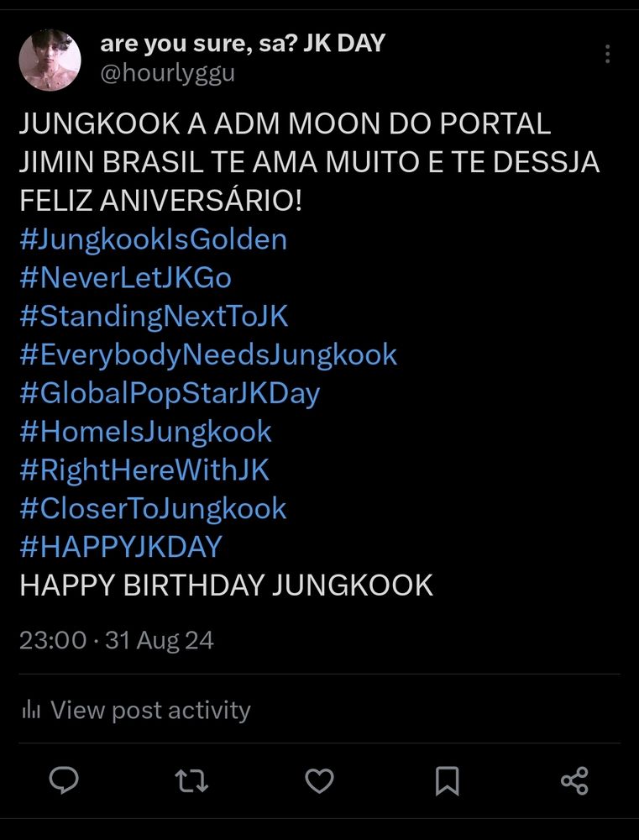Bookmark this post
Viewport: 639px width, 840px height.
pyautogui.click(x=448, y=781)
